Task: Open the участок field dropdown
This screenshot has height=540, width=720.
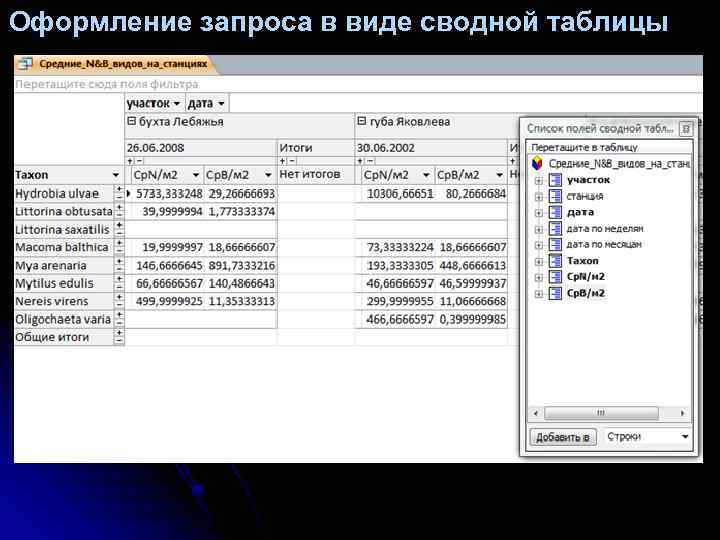Action: point(176,104)
